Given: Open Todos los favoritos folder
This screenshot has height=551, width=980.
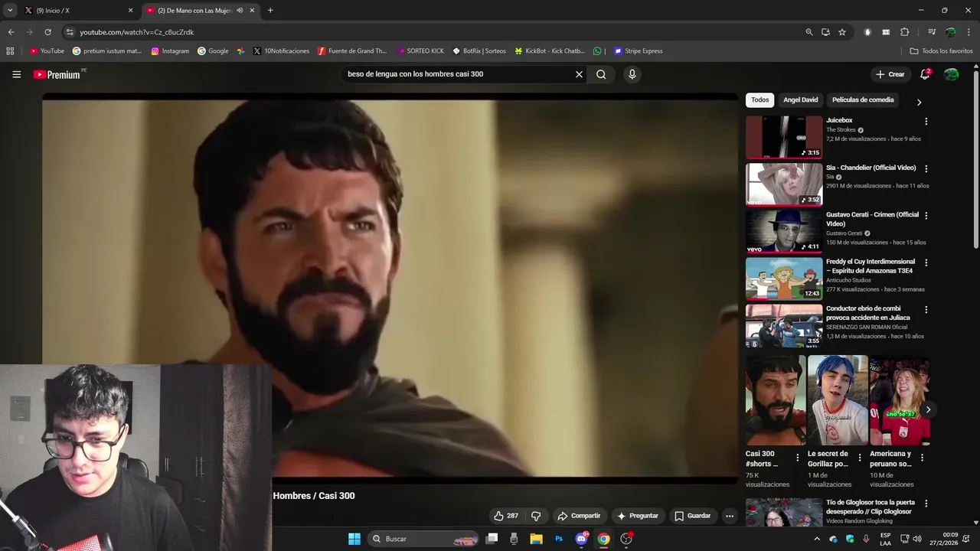Looking at the screenshot, I should click(941, 51).
